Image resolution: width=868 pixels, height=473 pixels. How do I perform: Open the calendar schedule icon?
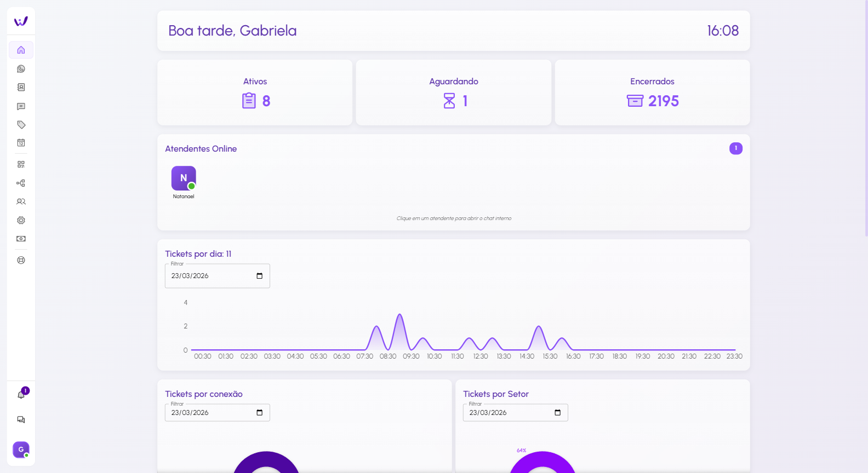pos(21,143)
